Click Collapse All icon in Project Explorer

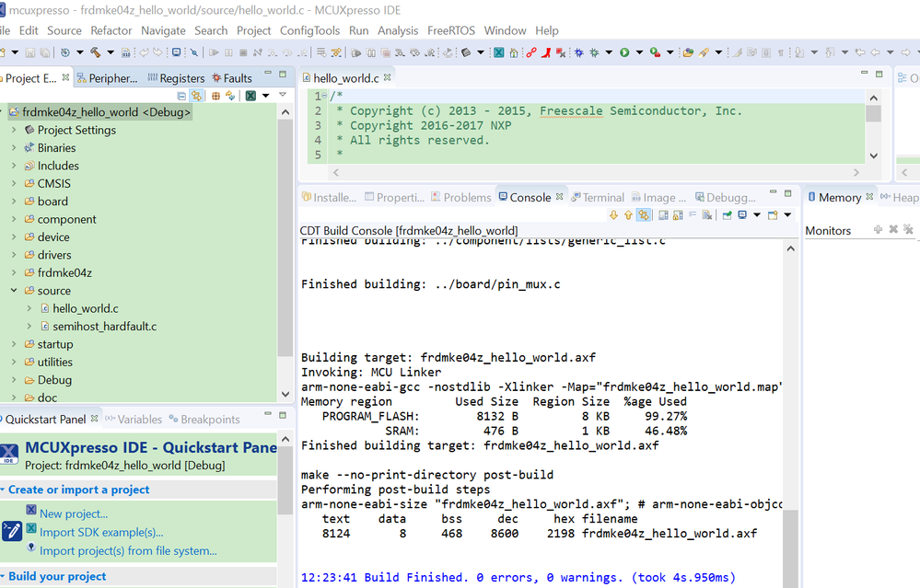[x=181, y=96]
